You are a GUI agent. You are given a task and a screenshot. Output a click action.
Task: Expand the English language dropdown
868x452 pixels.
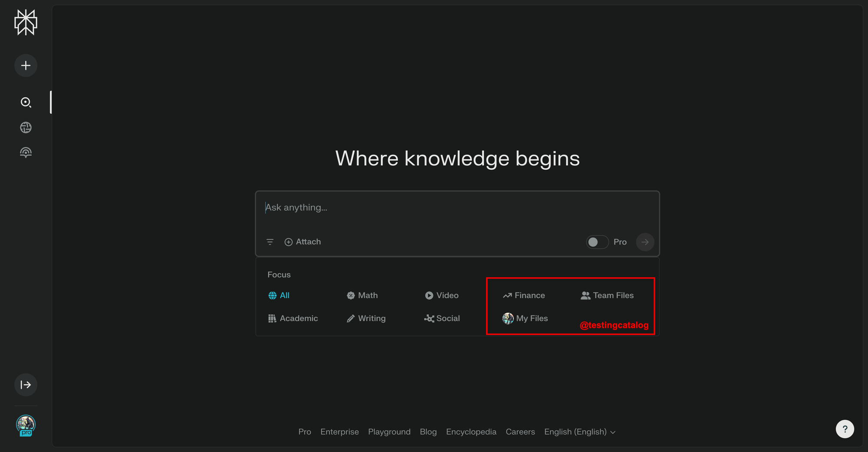coord(580,432)
